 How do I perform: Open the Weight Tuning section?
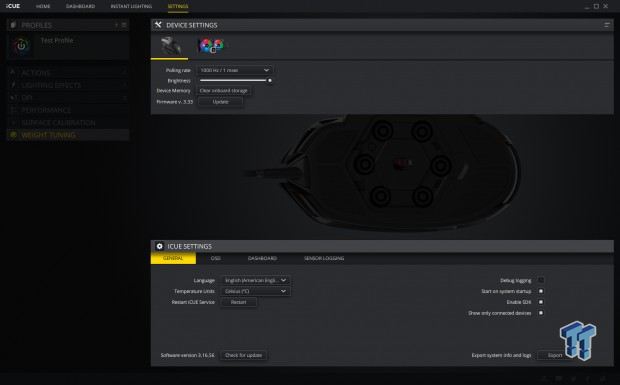[68, 135]
